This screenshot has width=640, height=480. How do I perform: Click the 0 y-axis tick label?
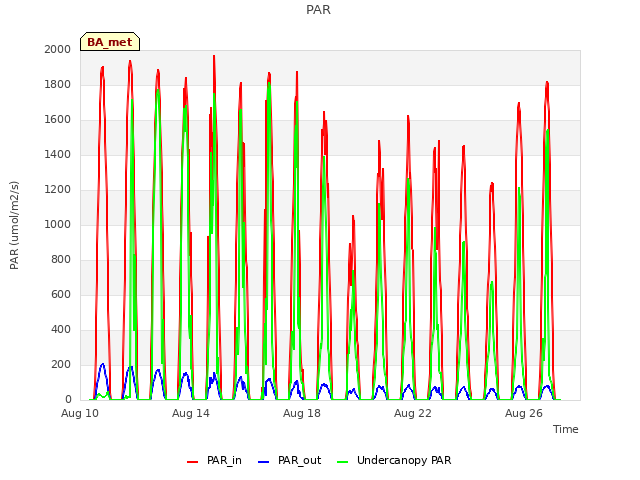pos(68,400)
